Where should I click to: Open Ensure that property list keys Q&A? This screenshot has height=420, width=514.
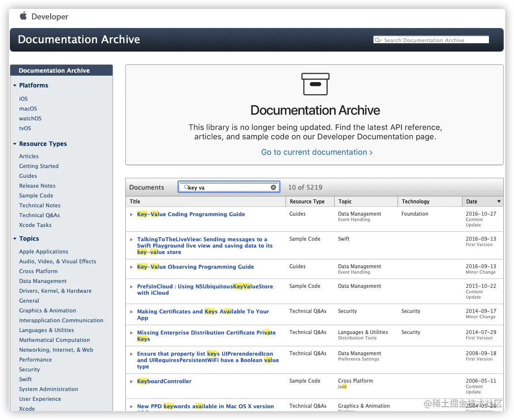coord(208,360)
